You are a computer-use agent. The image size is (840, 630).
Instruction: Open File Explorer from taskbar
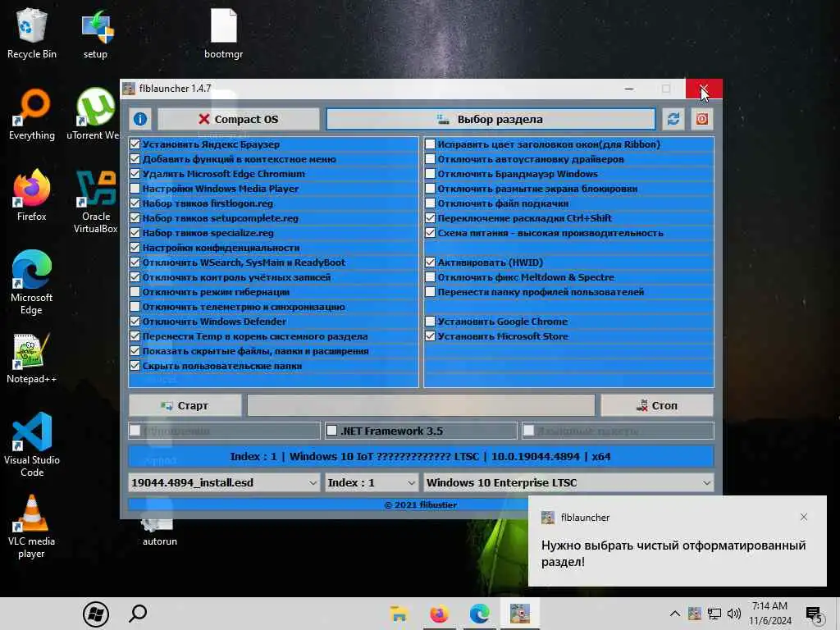[399, 614]
